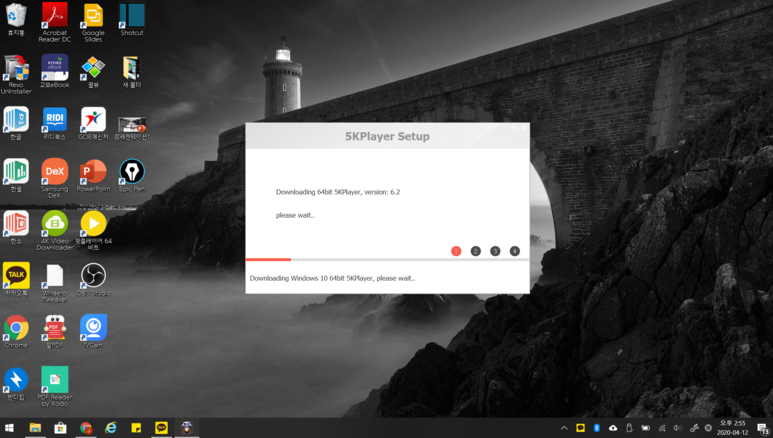Open the Revo Uninstaller shortcut
The image size is (773, 438).
pyautogui.click(x=16, y=74)
